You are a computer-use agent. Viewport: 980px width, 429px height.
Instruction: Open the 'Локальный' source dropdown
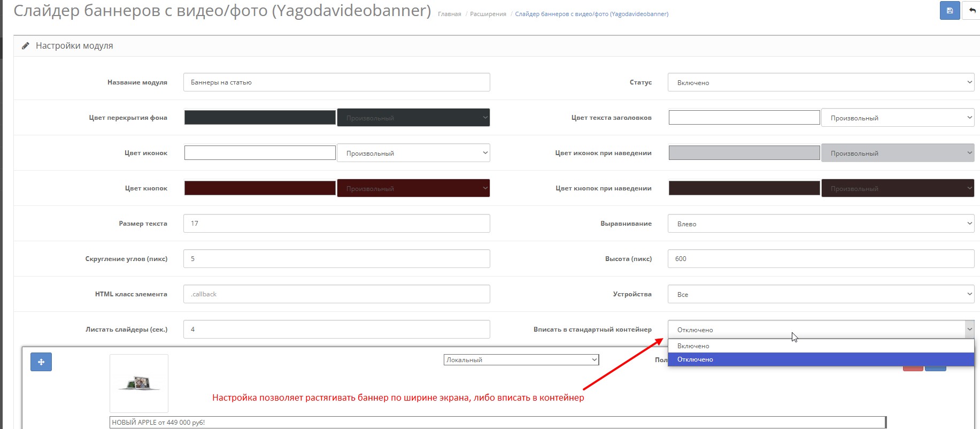tap(521, 360)
